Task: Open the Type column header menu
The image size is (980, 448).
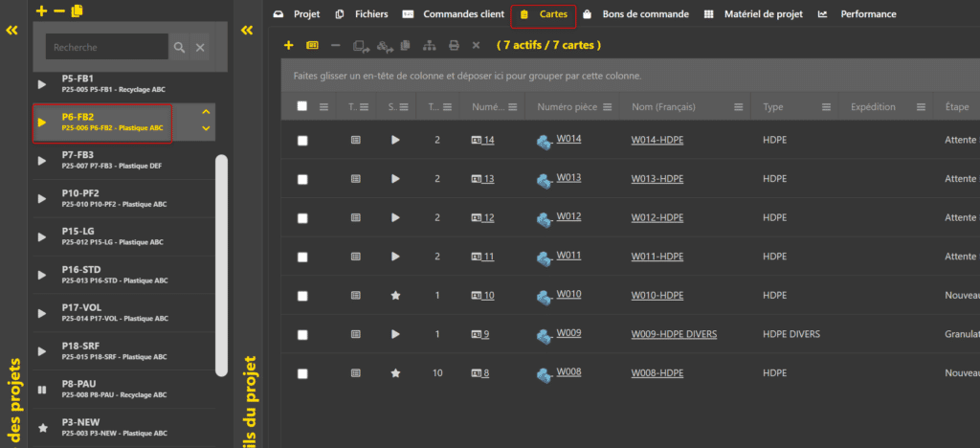Action: coord(825,107)
